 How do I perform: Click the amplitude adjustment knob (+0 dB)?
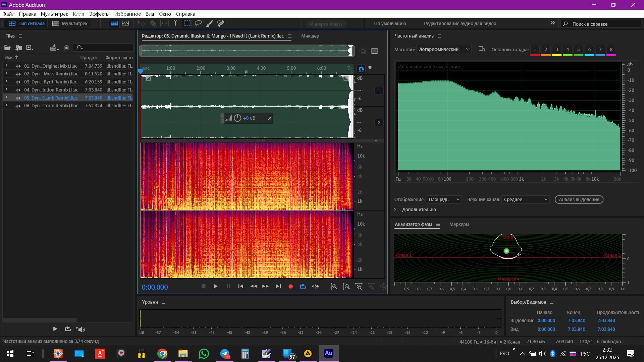[237, 118]
